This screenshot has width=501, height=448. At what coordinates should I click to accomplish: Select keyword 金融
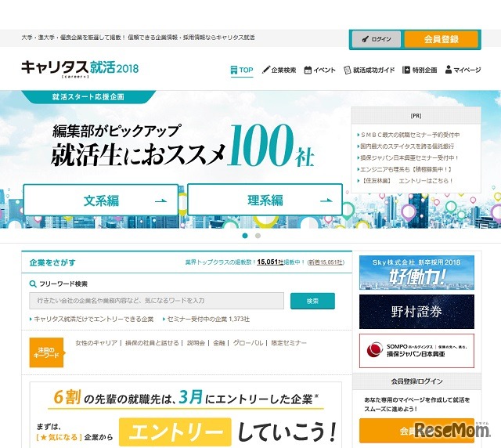coord(219,343)
